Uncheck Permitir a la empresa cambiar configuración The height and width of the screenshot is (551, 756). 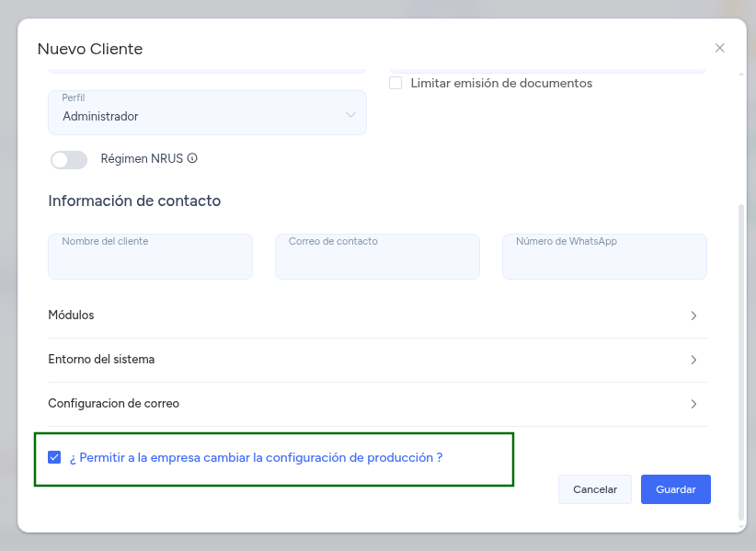(x=54, y=457)
